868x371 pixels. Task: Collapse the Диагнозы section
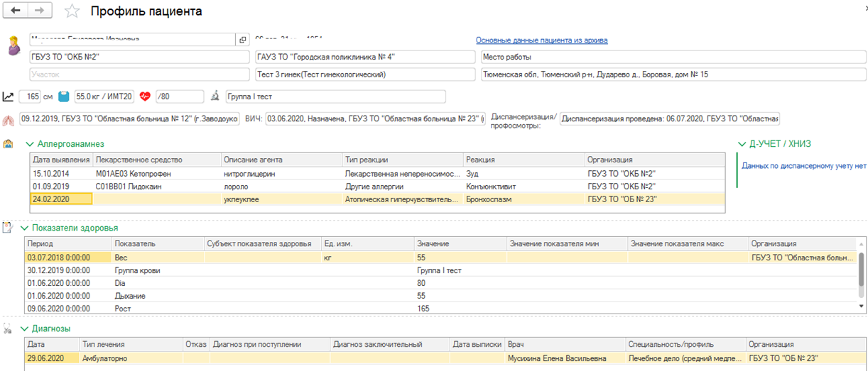tap(26, 328)
